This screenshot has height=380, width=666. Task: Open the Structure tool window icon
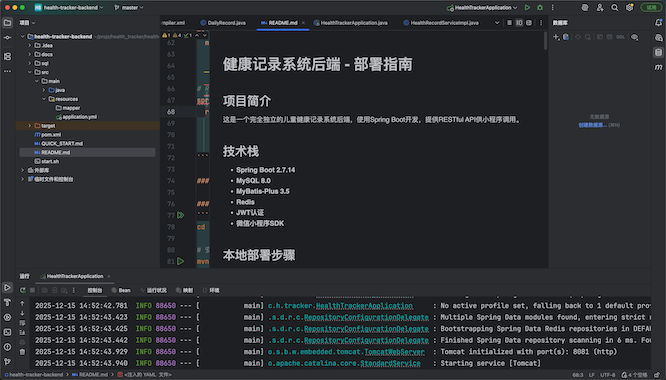[x=8, y=56]
